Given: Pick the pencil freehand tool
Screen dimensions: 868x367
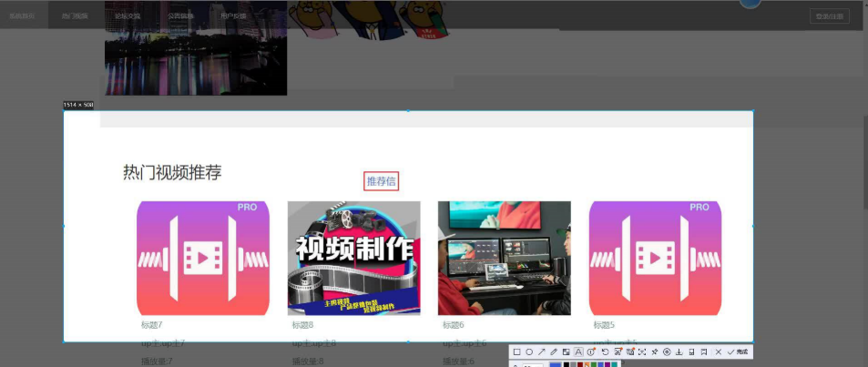Looking at the screenshot, I should 554,352.
